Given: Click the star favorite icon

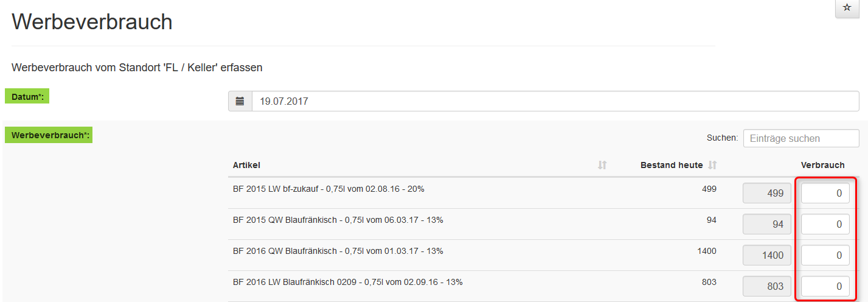Looking at the screenshot, I should 847,8.
